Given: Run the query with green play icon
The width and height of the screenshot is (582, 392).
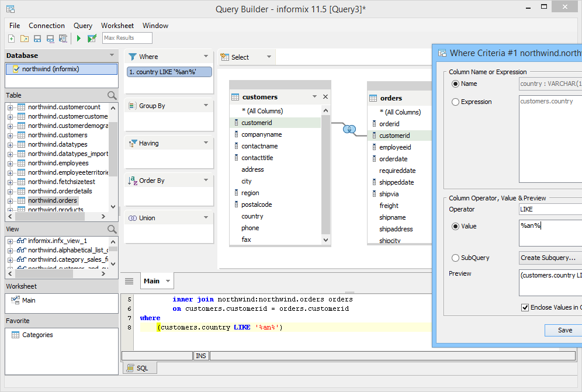Looking at the screenshot, I should [x=79, y=39].
